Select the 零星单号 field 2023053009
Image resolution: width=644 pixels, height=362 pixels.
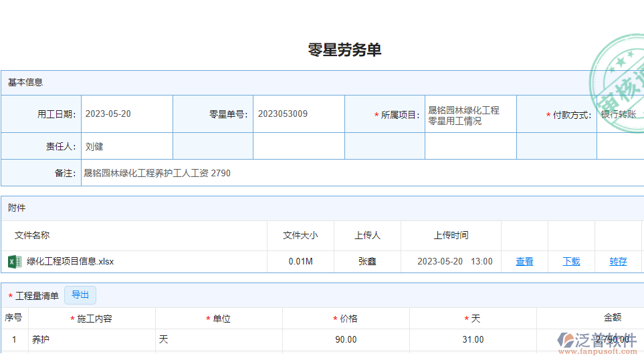click(298, 114)
